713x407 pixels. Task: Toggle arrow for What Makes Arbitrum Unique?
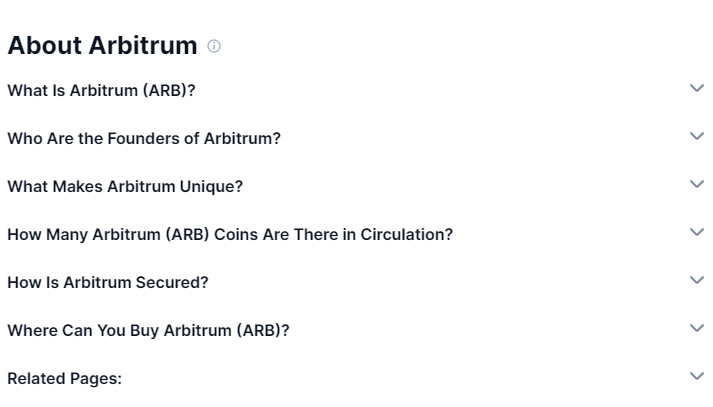tap(697, 185)
